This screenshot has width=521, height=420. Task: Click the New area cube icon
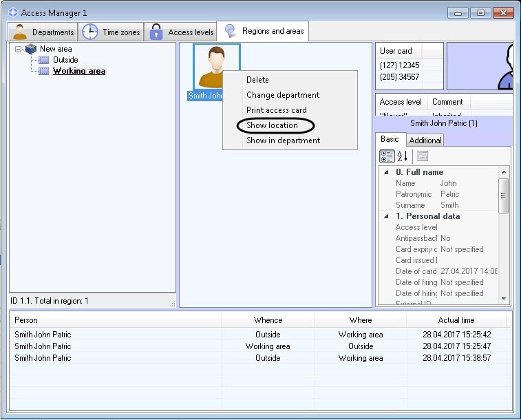click(x=31, y=49)
